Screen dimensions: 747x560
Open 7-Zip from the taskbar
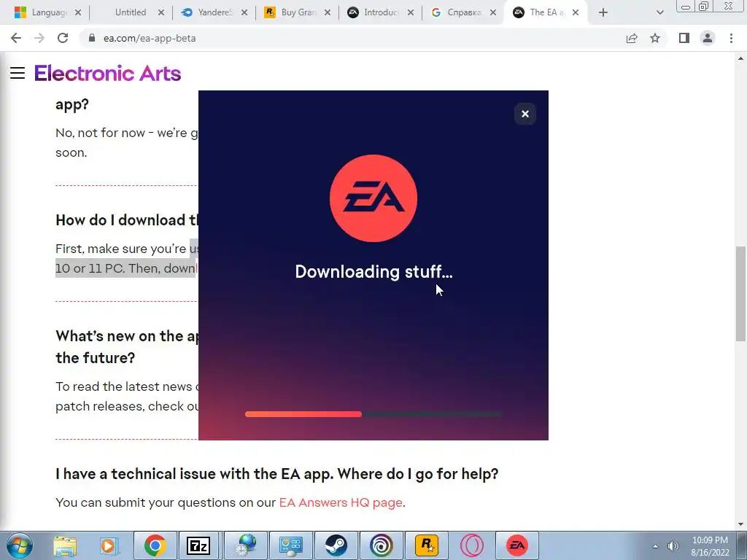(198, 545)
